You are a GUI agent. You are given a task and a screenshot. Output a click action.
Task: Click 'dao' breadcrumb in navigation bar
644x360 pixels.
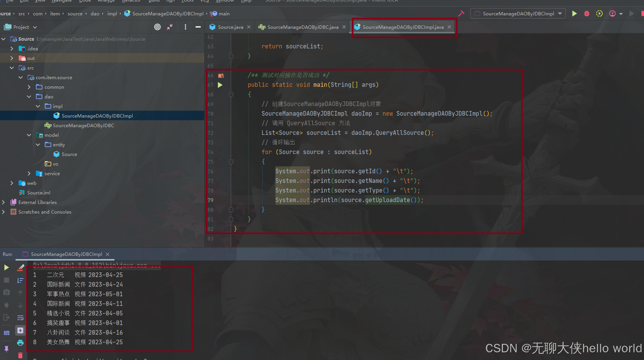[95, 13]
